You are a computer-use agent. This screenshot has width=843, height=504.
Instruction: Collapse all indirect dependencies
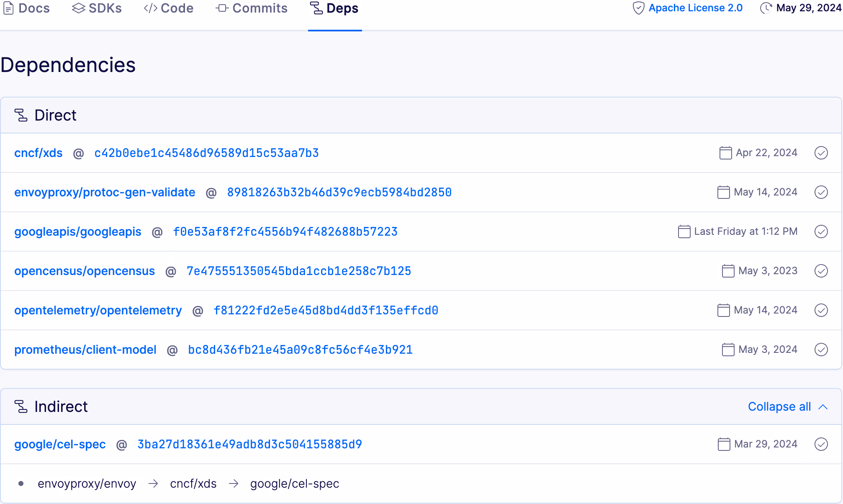pos(779,406)
